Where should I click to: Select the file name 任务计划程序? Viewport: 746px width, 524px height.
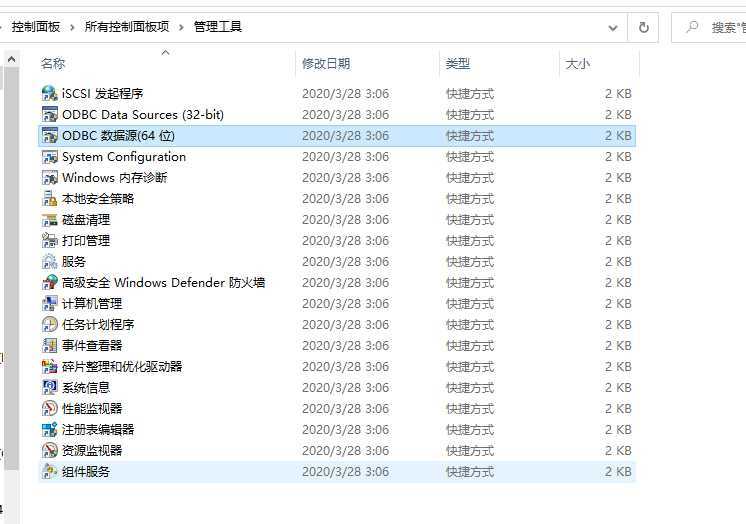[98, 325]
